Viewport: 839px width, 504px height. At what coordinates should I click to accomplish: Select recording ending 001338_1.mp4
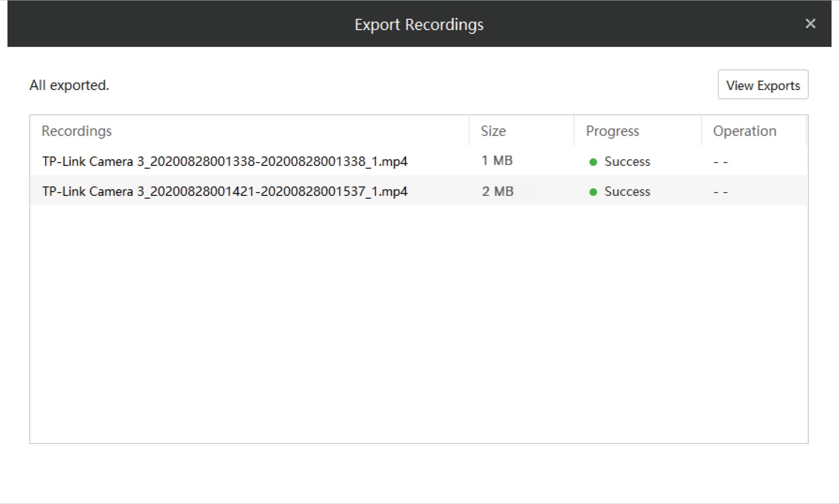pyautogui.click(x=224, y=161)
